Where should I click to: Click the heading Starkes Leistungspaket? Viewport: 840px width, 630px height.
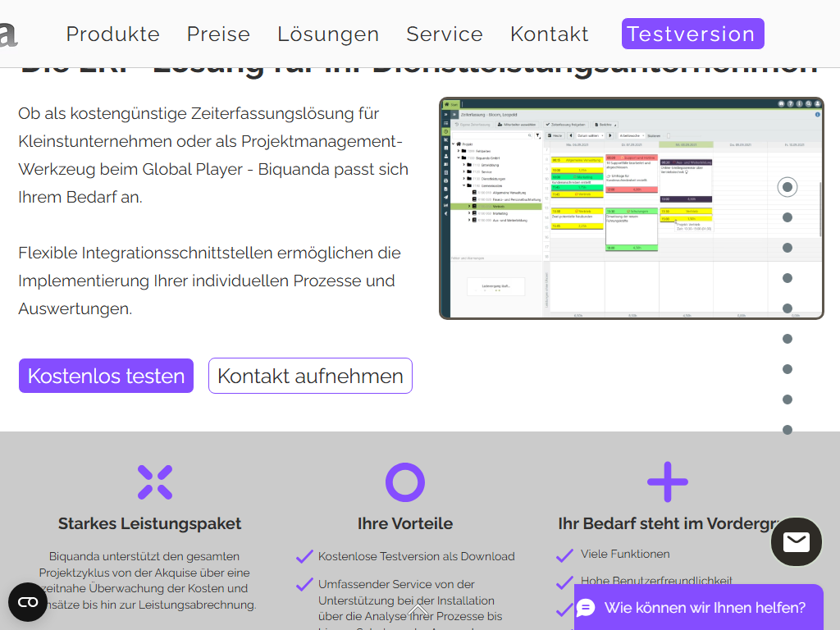(149, 523)
